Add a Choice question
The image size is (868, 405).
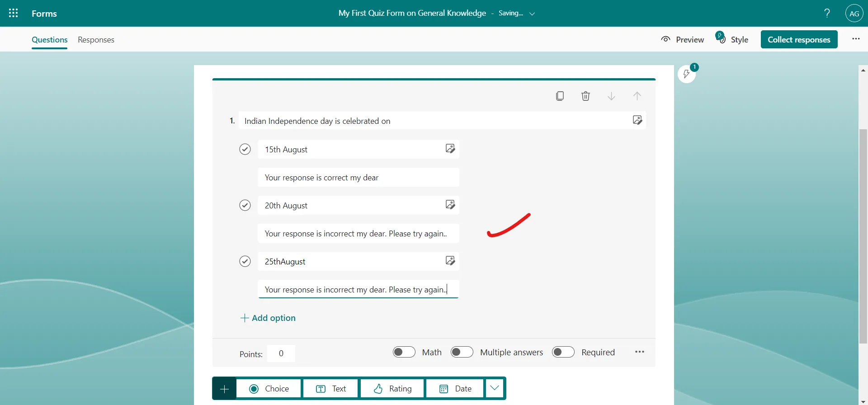269,389
